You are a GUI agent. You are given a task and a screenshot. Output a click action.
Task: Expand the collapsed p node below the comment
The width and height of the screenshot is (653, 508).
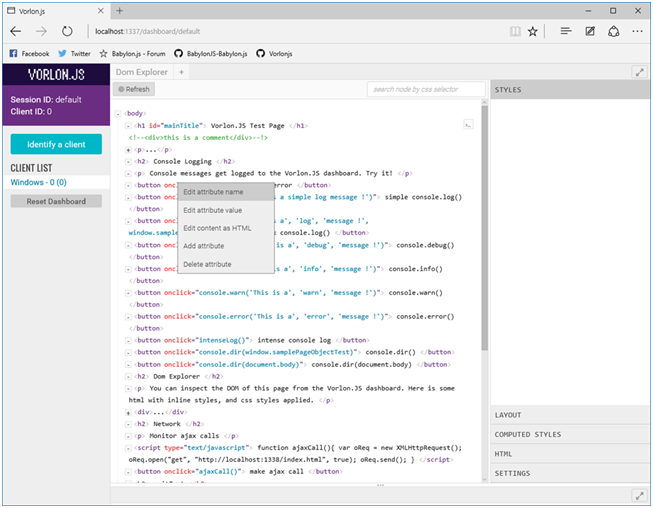(128, 150)
